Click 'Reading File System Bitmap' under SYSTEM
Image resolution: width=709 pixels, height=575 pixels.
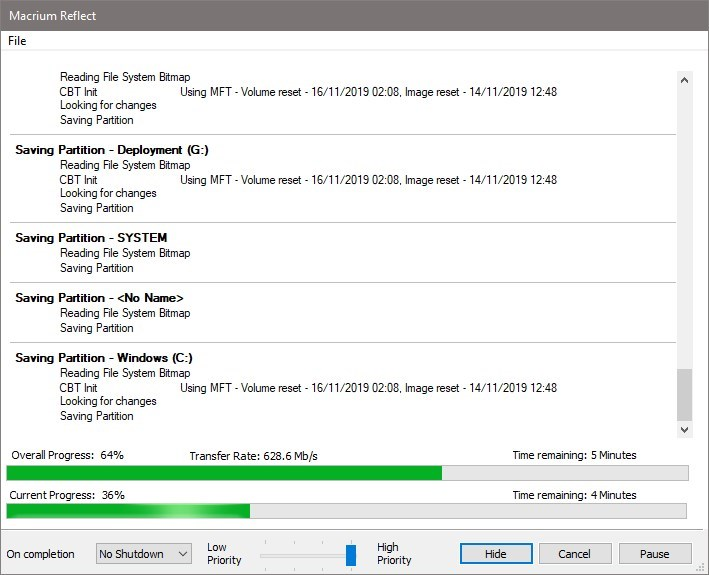125,253
